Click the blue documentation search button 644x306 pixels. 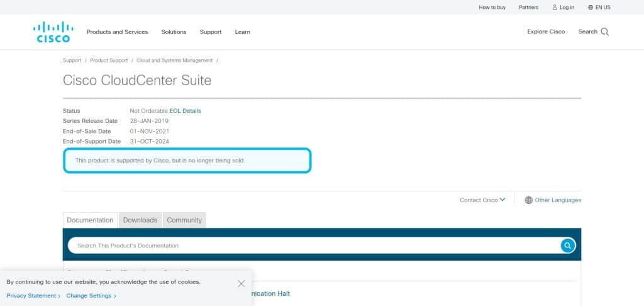point(568,246)
